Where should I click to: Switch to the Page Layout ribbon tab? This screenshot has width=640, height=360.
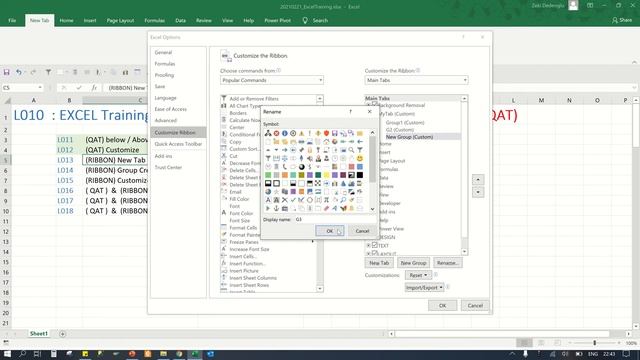coord(120,20)
